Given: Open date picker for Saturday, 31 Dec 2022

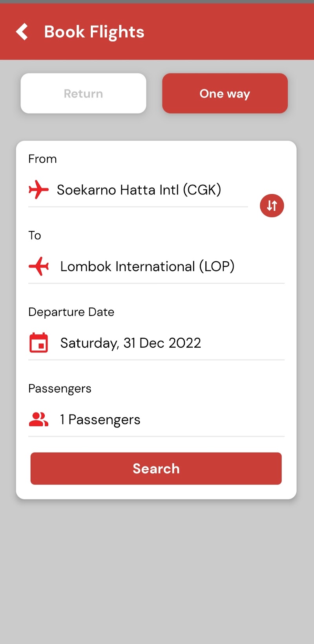Looking at the screenshot, I should pyautogui.click(x=130, y=343).
